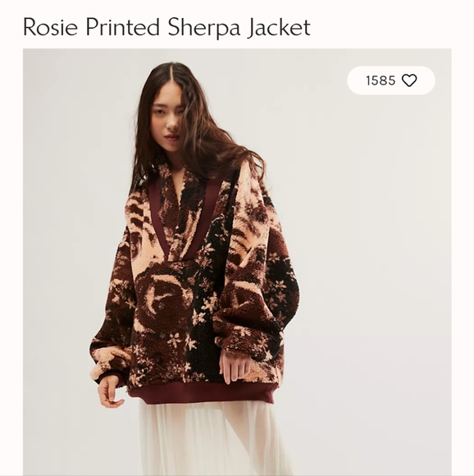
Task: Open the Rosie Printed Sherpa Jacket title
Action: (x=166, y=27)
